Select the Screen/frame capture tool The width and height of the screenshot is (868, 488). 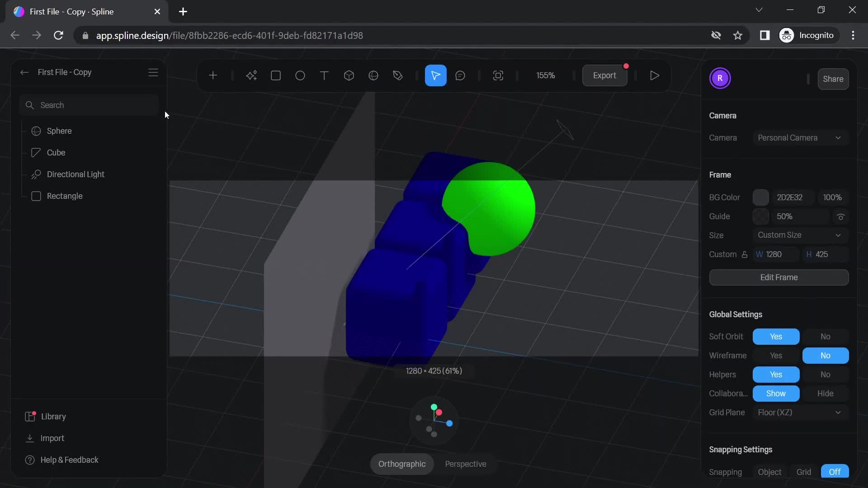pos(498,75)
